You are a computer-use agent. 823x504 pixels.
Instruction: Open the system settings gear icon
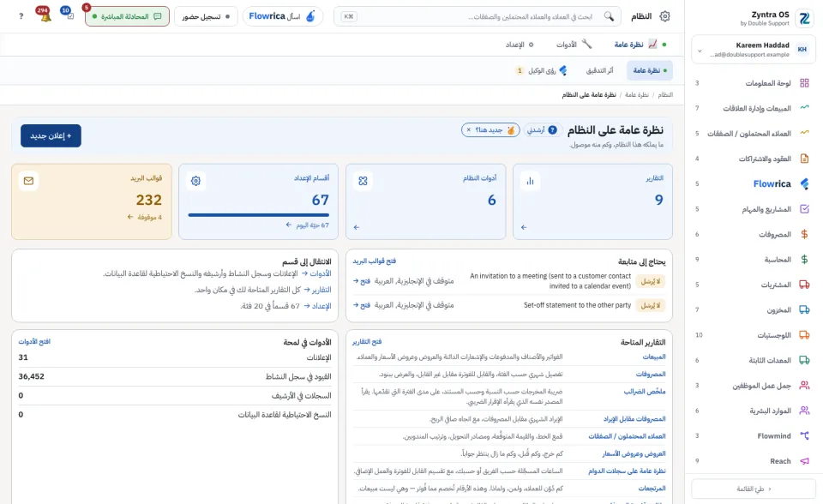(664, 16)
